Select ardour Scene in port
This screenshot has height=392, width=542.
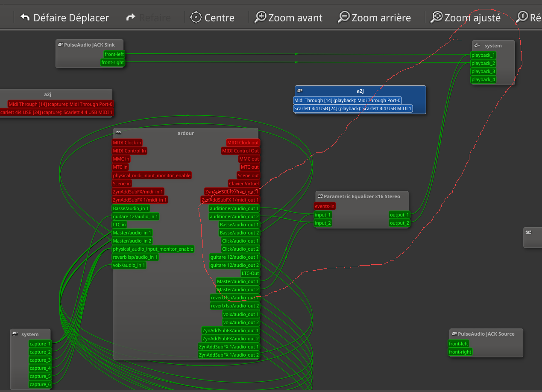tap(122, 184)
